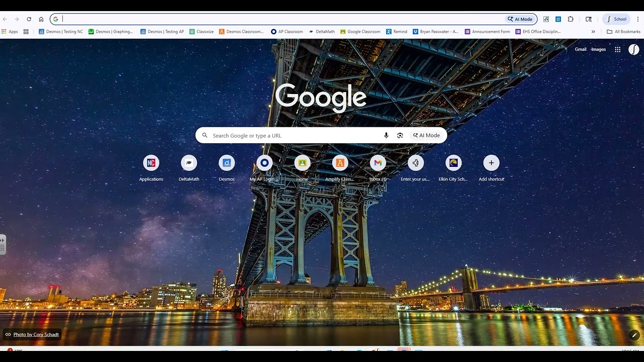Open the Enter your username shortcut
Image resolution: width=644 pixels, height=362 pixels.
(416, 168)
